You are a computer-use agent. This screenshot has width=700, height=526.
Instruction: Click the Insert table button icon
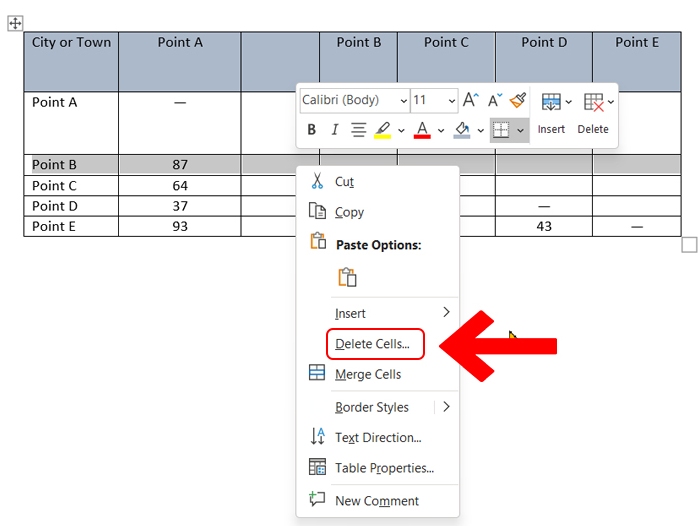pyautogui.click(x=550, y=102)
